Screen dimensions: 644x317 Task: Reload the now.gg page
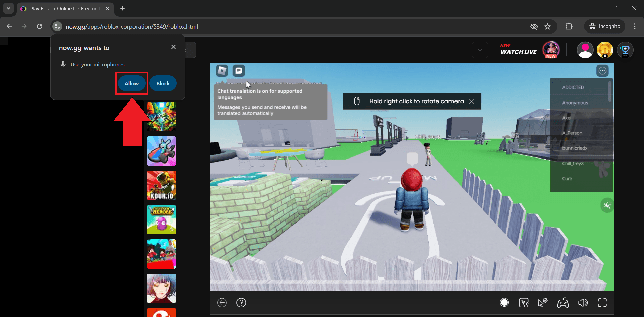[x=40, y=26]
